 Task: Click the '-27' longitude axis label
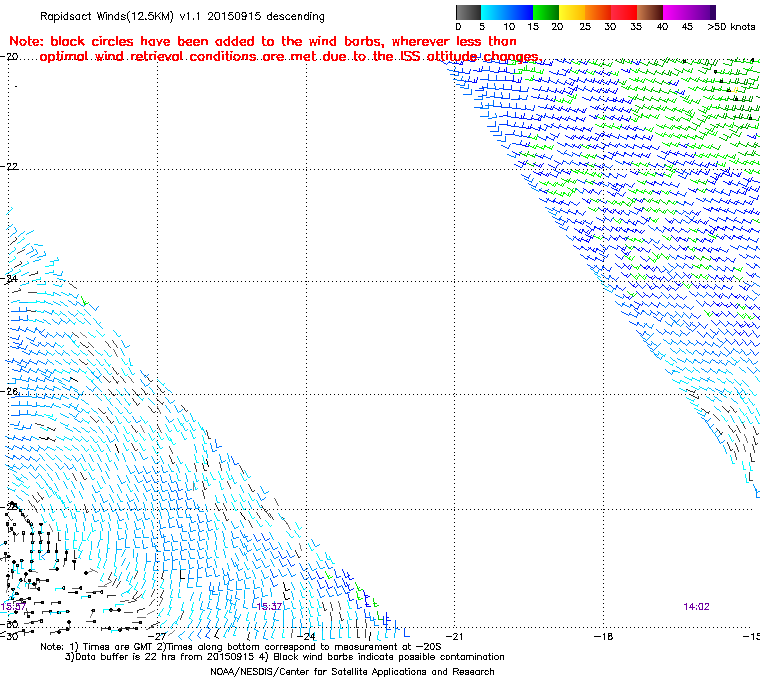coord(158,636)
